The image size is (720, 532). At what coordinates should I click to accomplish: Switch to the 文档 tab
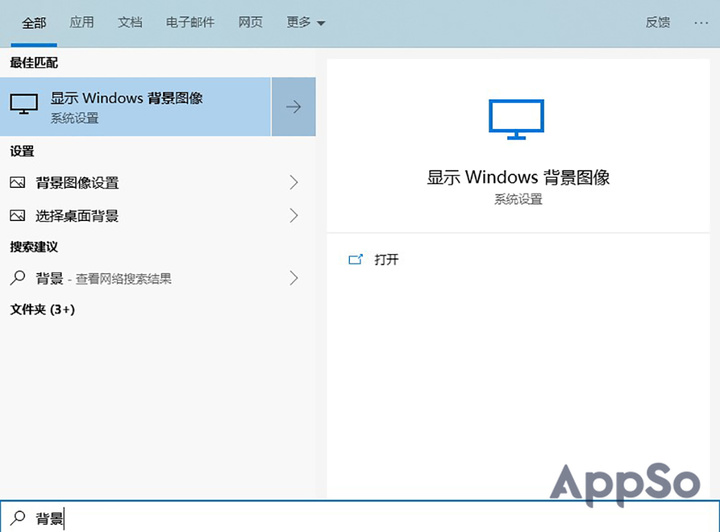click(130, 22)
